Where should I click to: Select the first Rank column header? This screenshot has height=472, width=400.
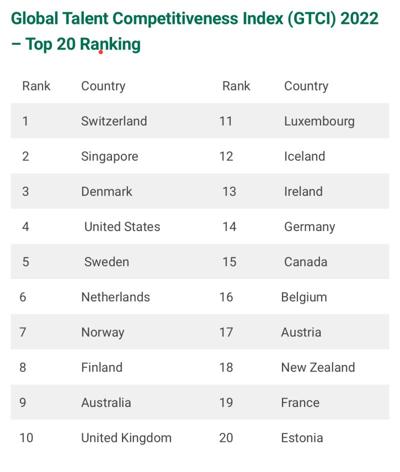point(36,86)
